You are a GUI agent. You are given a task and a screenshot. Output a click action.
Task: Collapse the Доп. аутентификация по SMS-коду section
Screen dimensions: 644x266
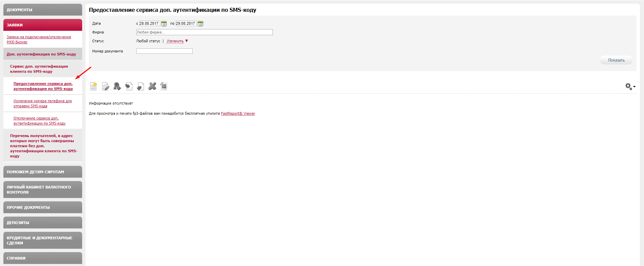point(43,54)
